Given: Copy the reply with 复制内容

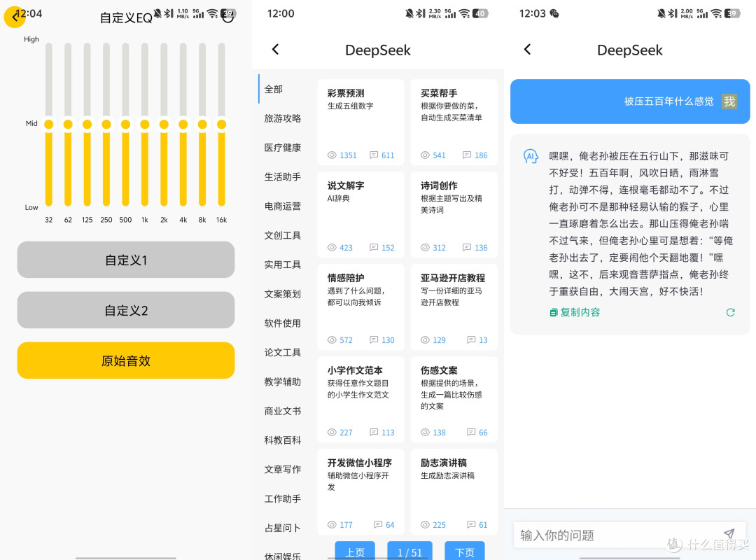Looking at the screenshot, I should pos(575,313).
